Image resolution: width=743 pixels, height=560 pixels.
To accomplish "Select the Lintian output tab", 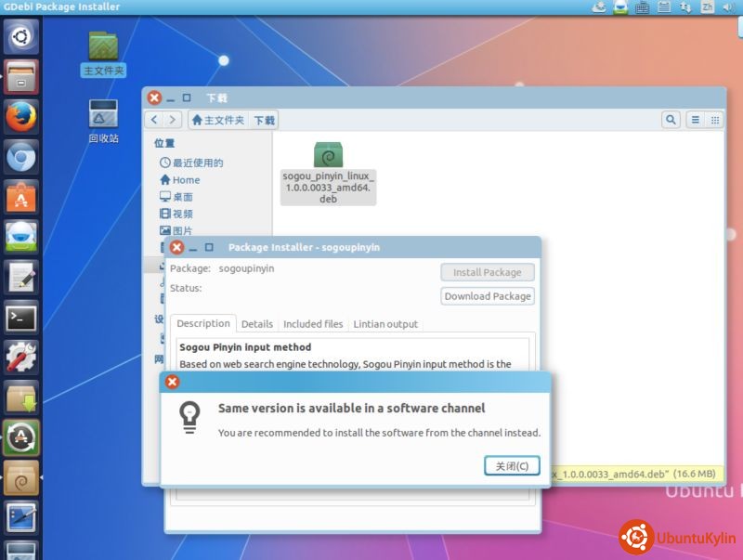I will tap(385, 324).
